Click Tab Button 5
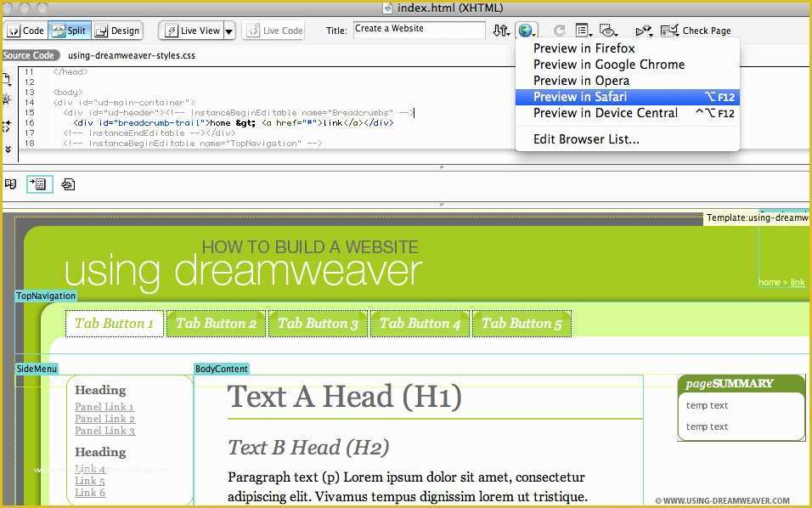The height and width of the screenshot is (508, 812). click(522, 323)
